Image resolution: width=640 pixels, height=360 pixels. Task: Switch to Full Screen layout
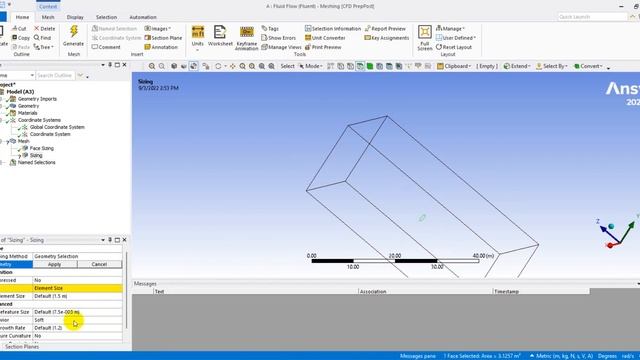click(424, 38)
